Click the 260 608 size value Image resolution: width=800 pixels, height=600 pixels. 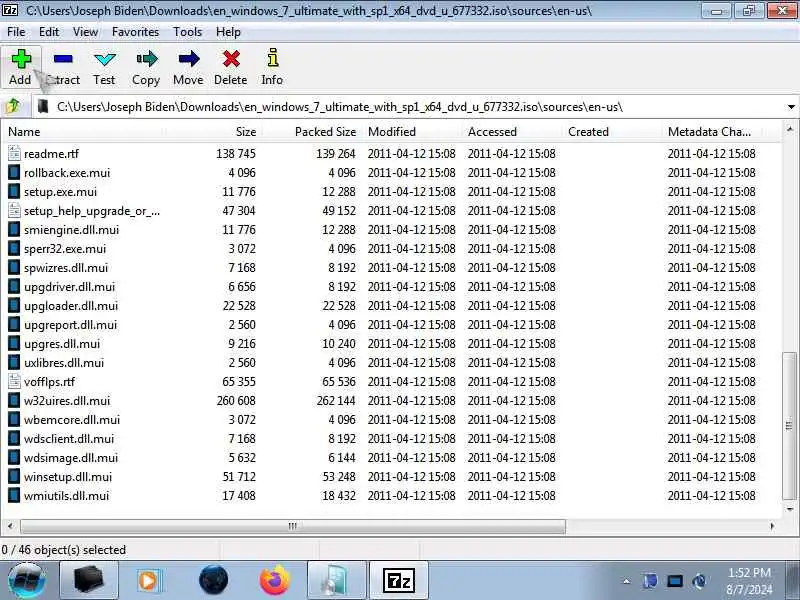(236, 401)
